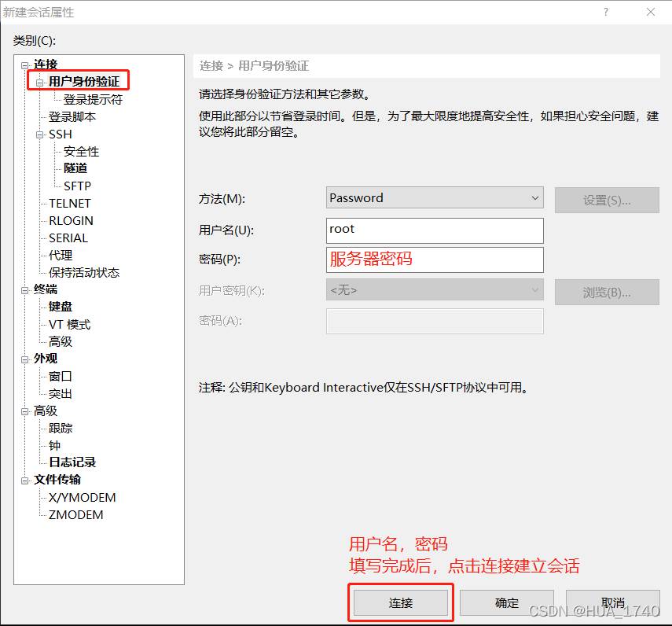Open ZMODEM file transfer settings
672x626 pixels.
[x=75, y=514]
